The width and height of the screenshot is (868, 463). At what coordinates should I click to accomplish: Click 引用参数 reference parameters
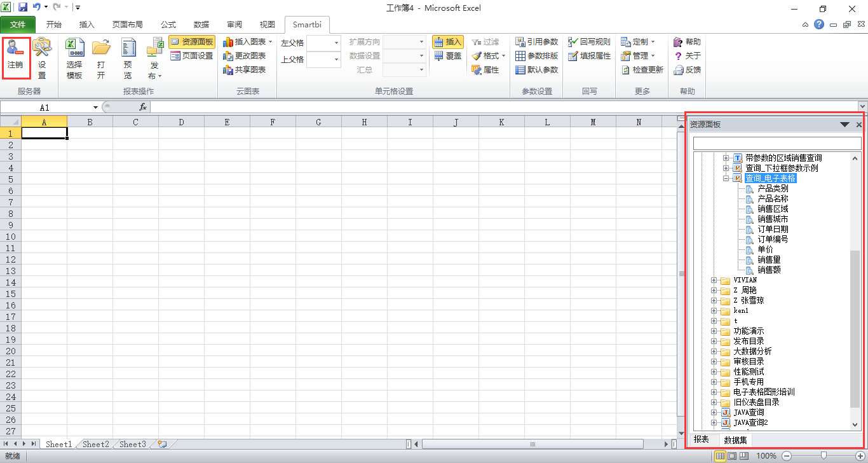pyautogui.click(x=537, y=42)
